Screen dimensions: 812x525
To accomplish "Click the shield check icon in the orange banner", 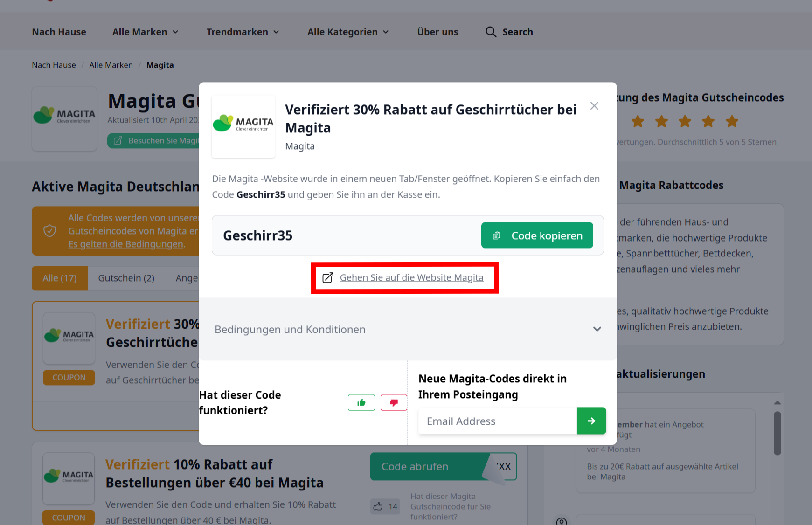I will [50, 231].
